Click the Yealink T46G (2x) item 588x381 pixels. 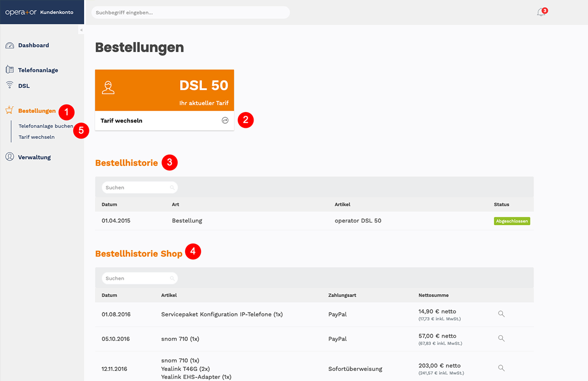tap(185, 368)
